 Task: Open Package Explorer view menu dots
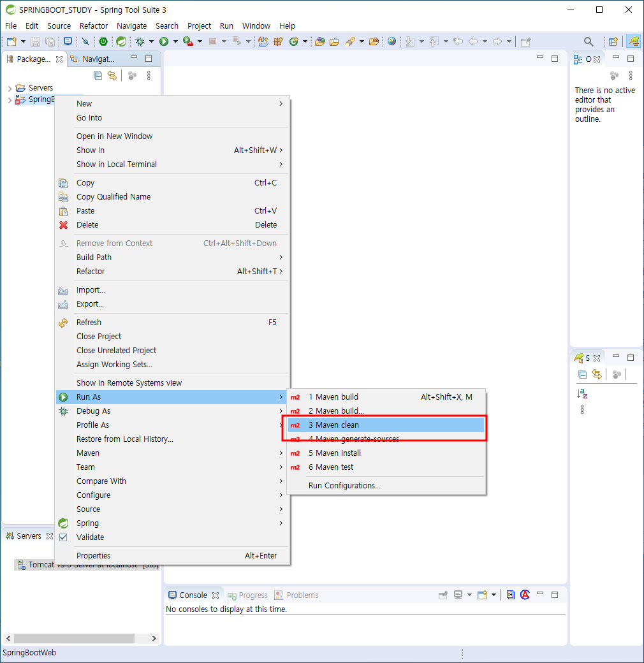click(149, 76)
